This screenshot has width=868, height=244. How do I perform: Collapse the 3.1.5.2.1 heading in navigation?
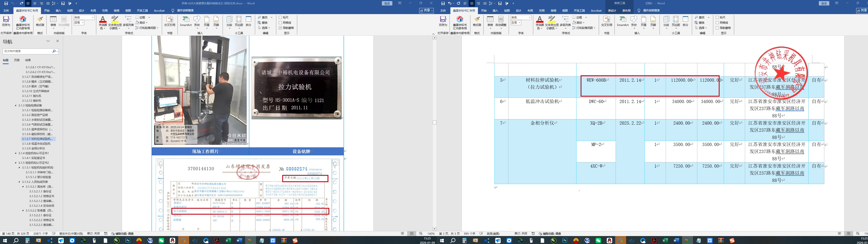pyautogui.click(x=23, y=186)
